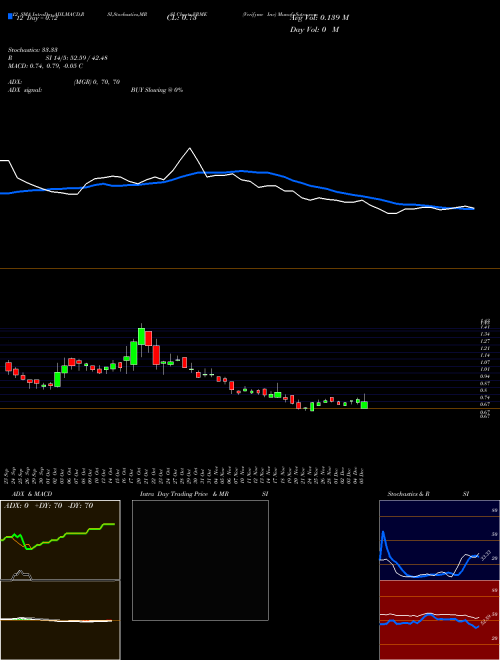Click the tallest green candlestick at the peak
The height and width of the screenshot is (660, 500).
(x=141, y=336)
